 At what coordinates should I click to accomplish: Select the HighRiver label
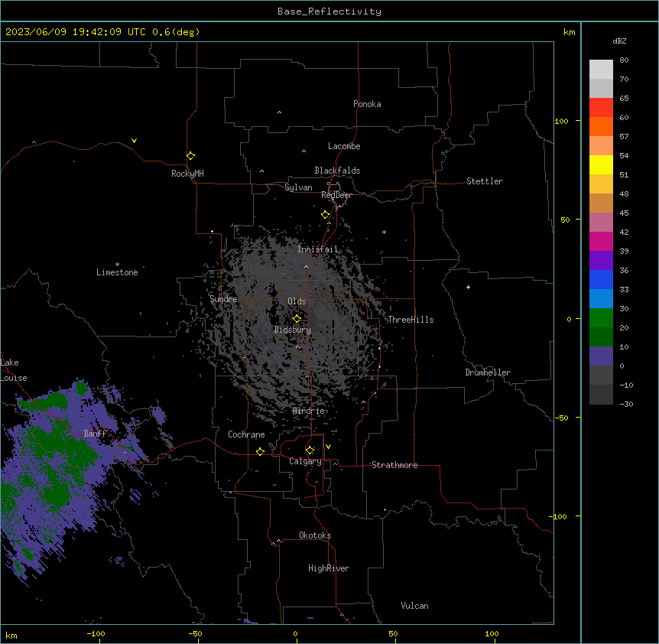pyautogui.click(x=329, y=568)
